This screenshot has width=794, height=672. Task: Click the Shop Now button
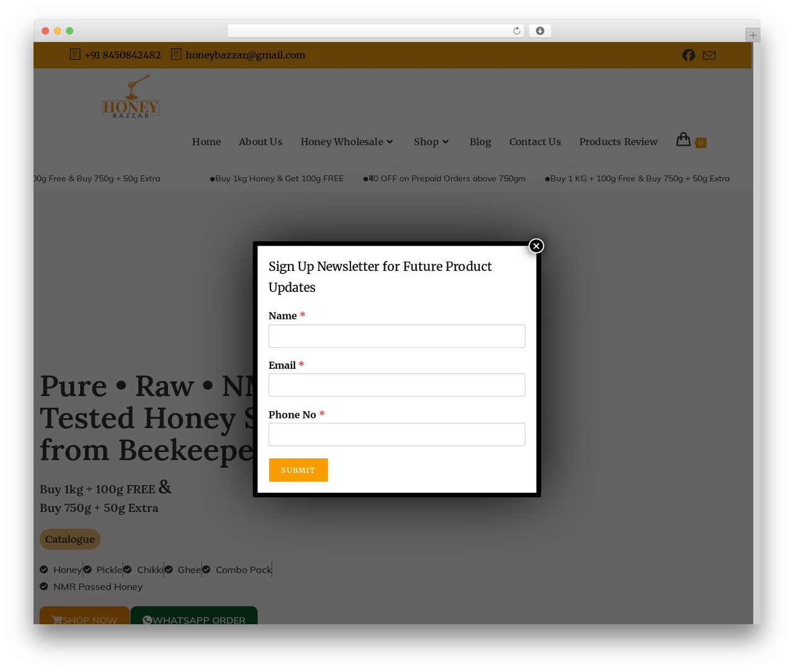[84, 616]
